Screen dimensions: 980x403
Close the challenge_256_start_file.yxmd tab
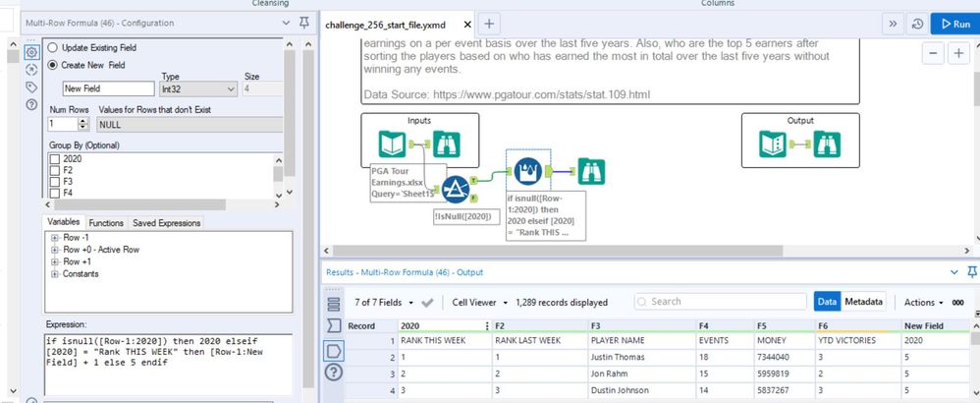tap(467, 25)
